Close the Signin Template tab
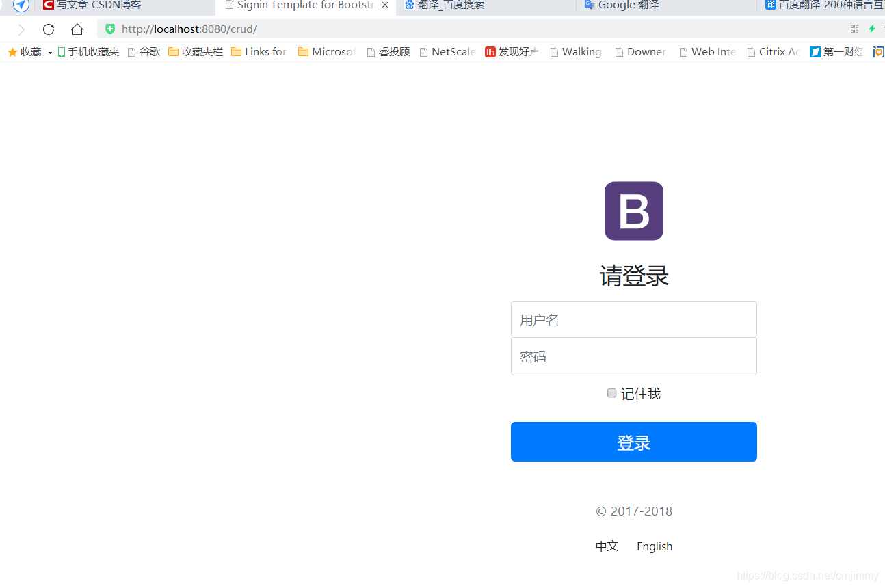Screen dimensions: 885x588 click(385, 5)
